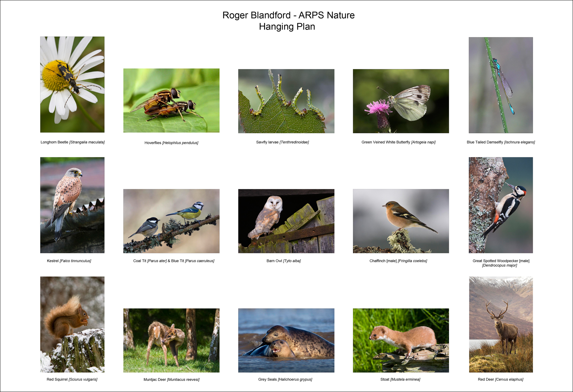This screenshot has width=573, height=392.
Task: Open the Great Spotted Woodpecker image
Action: click(501, 205)
